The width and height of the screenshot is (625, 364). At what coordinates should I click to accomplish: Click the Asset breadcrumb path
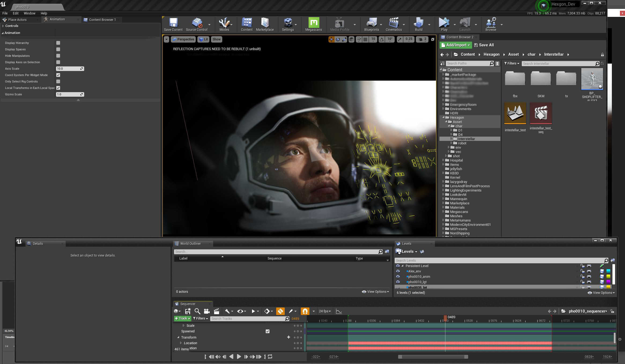(513, 54)
